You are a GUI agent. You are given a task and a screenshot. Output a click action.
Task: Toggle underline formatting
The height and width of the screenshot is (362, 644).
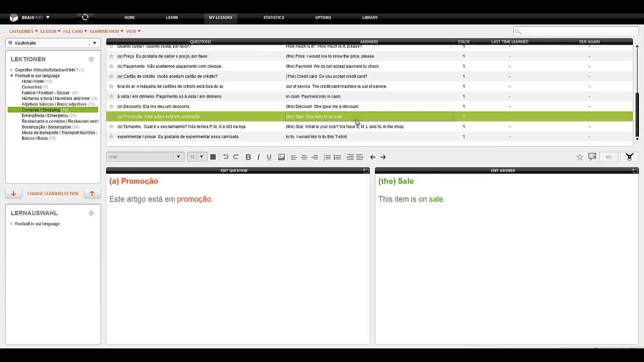pos(269,157)
